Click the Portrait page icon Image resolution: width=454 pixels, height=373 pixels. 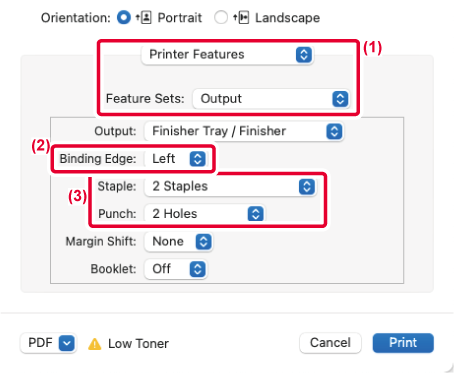(x=144, y=17)
